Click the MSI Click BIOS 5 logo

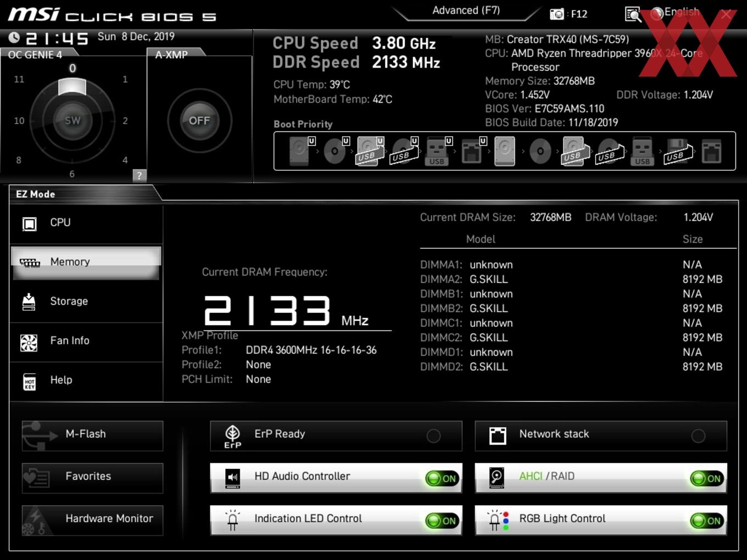point(112,15)
